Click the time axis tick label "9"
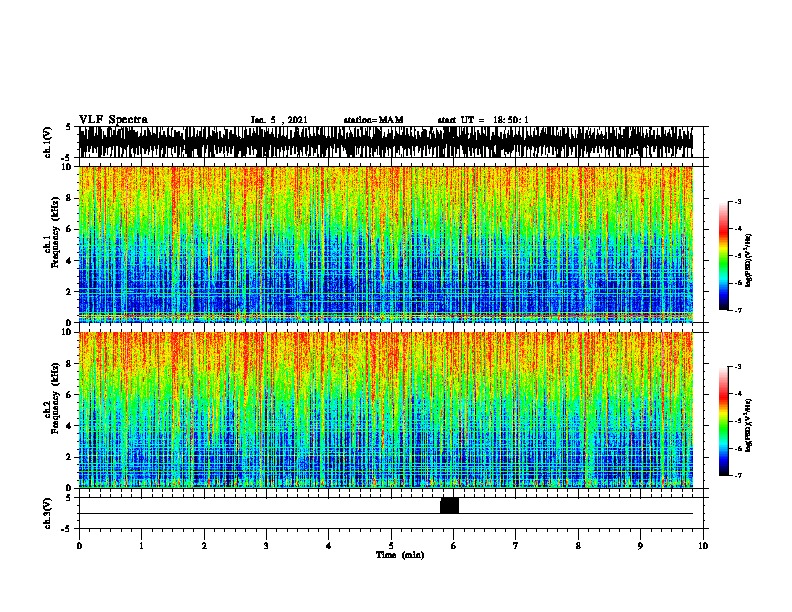The height and width of the screenshot is (612, 792). click(x=640, y=546)
